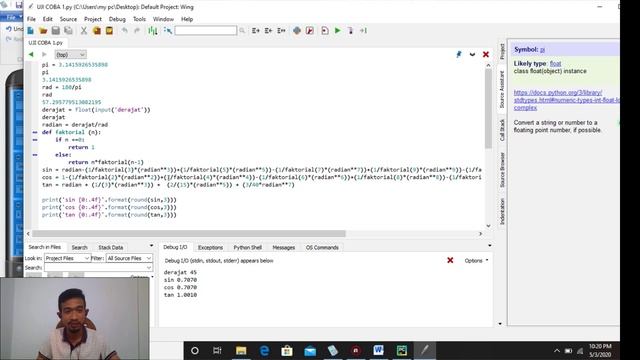Viewport: 640px width, 360px height.
Task: Go forward with gray right arrow
Action: point(44,54)
